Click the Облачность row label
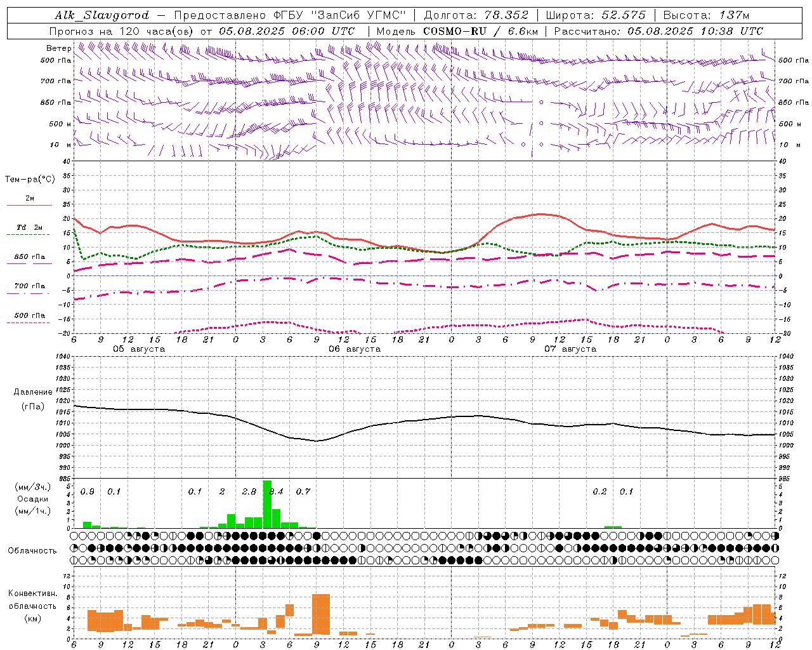812x650 pixels. pyautogui.click(x=32, y=550)
